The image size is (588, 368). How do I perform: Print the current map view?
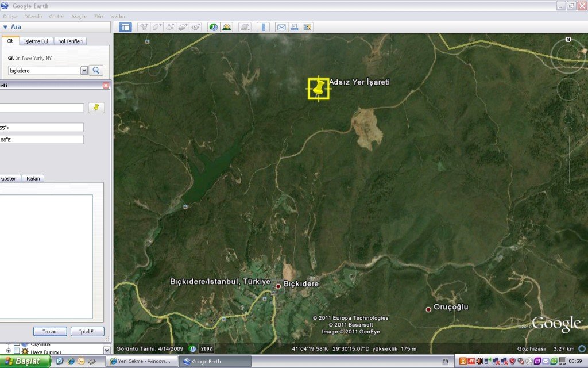[x=295, y=27]
